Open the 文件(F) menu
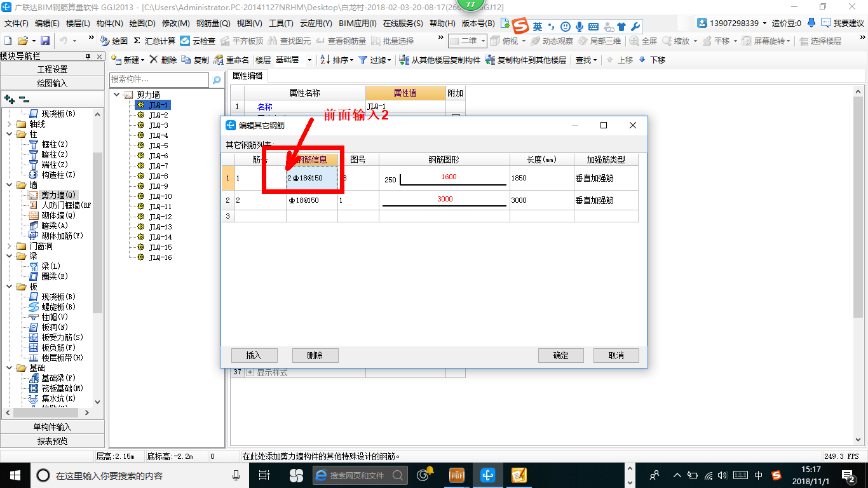 tap(17, 24)
